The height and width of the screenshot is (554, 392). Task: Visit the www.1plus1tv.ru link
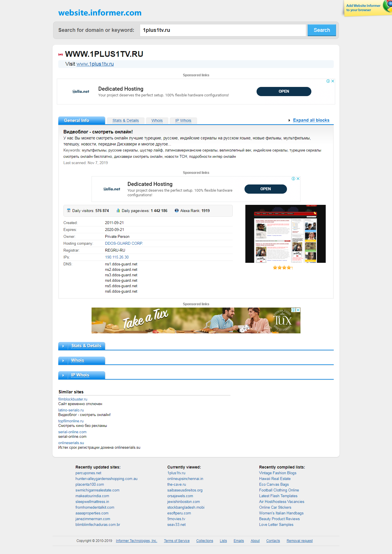(x=95, y=64)
